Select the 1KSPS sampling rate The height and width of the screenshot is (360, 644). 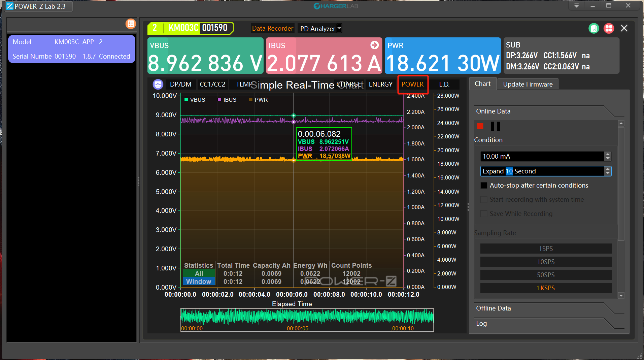click(545, 288)
